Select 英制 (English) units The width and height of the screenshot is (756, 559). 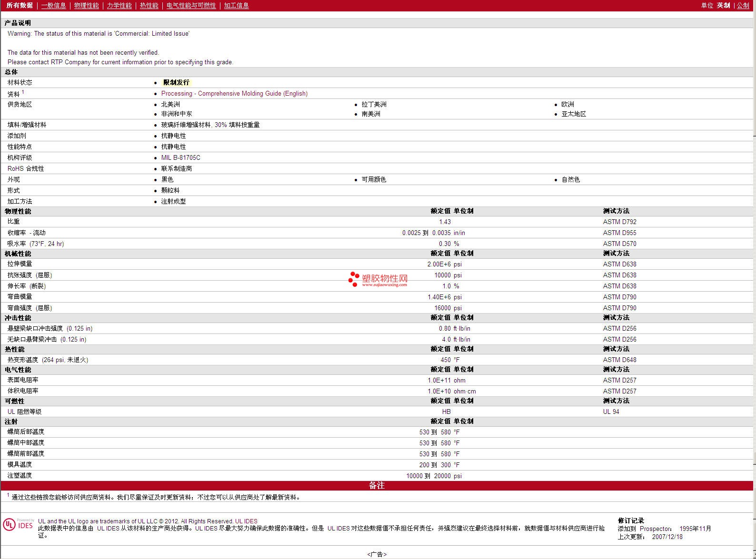click(723, 6)
